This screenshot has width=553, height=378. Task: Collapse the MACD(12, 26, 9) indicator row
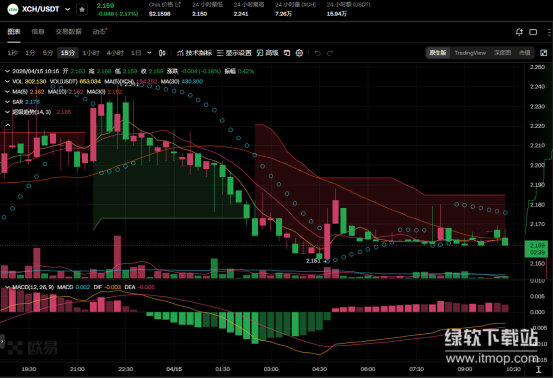pos(7,287)
